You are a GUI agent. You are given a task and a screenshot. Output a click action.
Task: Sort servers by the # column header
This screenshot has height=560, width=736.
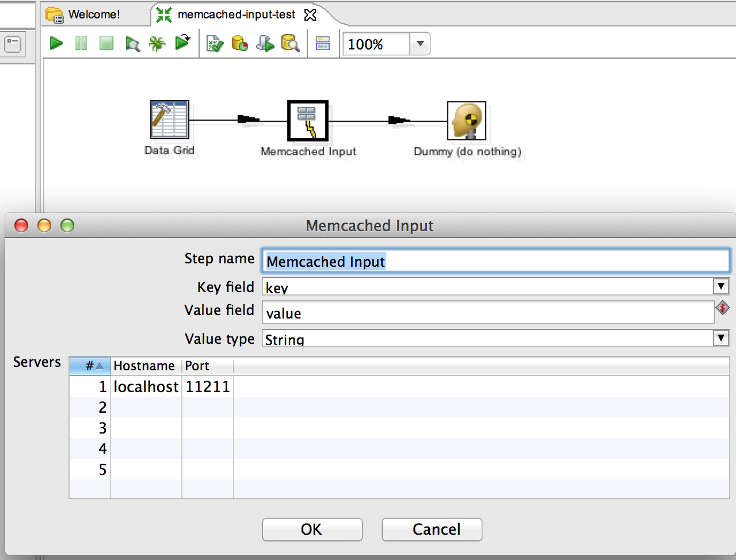90,366
